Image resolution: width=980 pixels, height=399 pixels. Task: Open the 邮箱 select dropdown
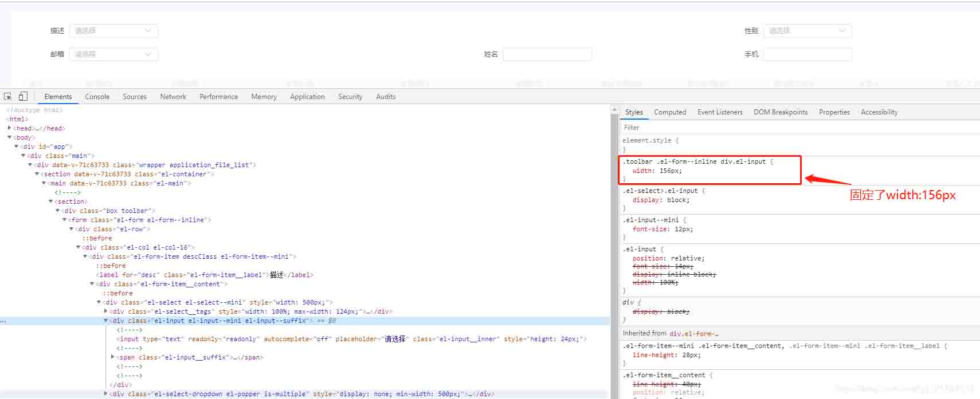113,54
